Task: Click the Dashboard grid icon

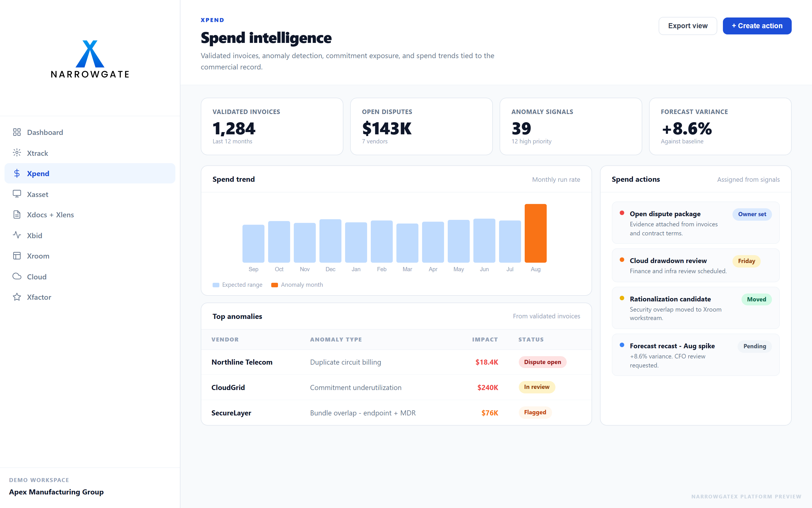Action: 17,132
